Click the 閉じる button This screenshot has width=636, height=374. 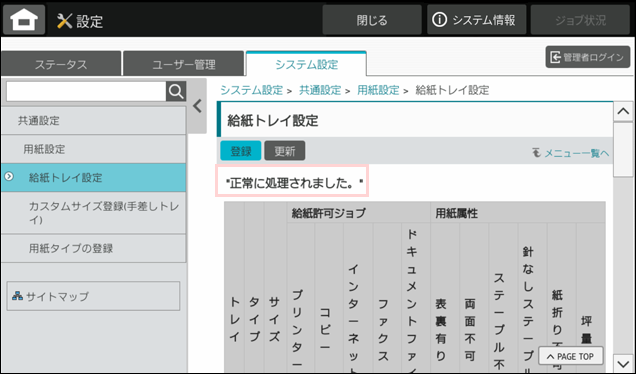click(x=372, y=20)
